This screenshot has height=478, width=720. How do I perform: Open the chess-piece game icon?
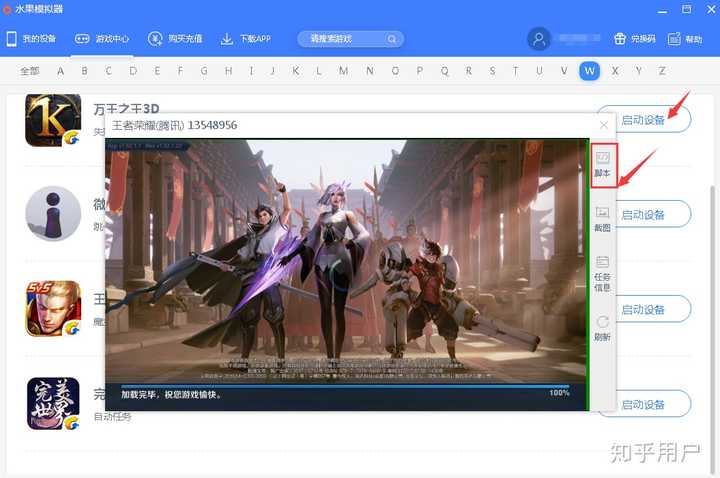click(53, 214)
